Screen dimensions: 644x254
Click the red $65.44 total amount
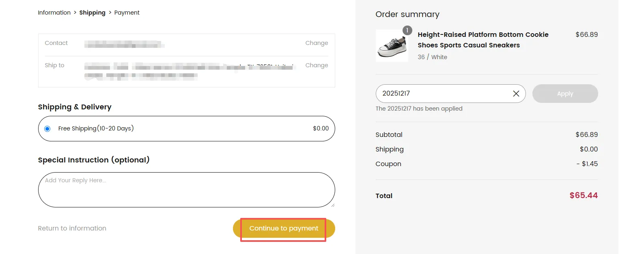click(x=583, y=196)
